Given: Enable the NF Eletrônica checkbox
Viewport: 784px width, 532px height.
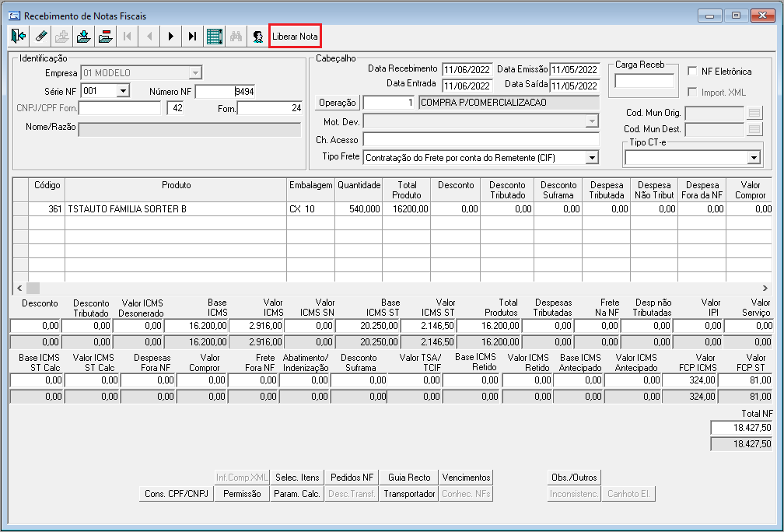Looking at the screenshot, I should (692, 72).
